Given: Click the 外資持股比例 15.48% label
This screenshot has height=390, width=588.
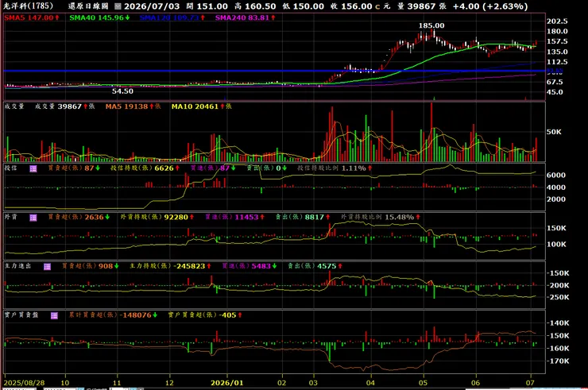Looking at the screenshot, I should pyautogui.click(x=381, y=217).
